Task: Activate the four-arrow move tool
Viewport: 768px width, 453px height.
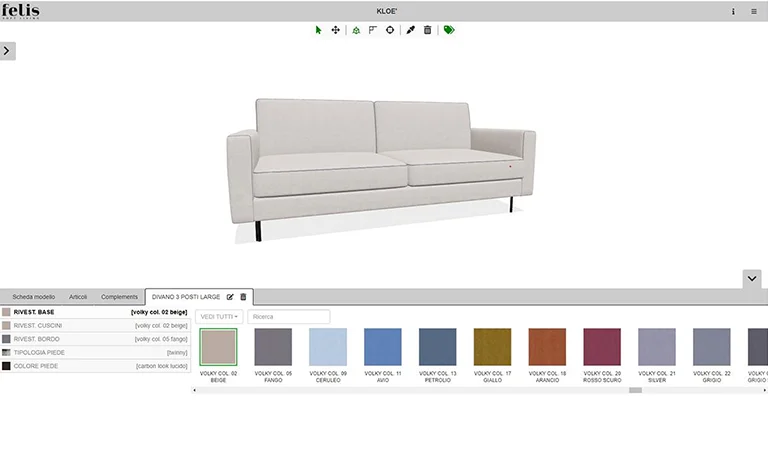Action: click(x=336, y=30)
